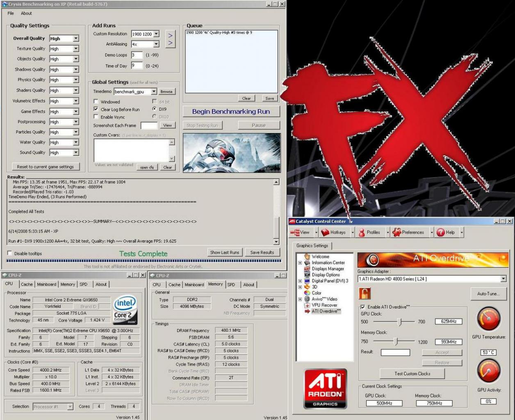
Task: Expand the Avivo Video tree node
Action: coord(300,299)
